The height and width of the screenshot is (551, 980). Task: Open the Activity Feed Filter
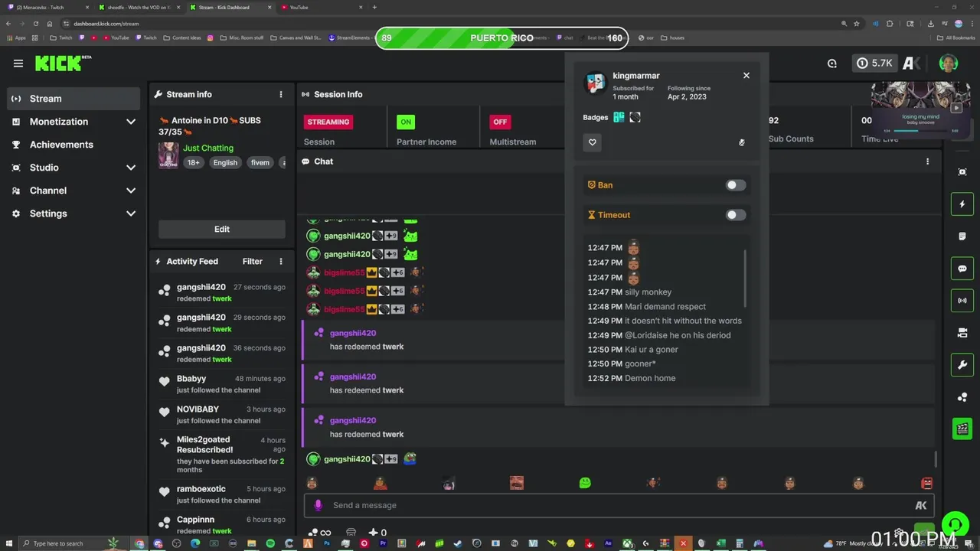tap(253, 261)
